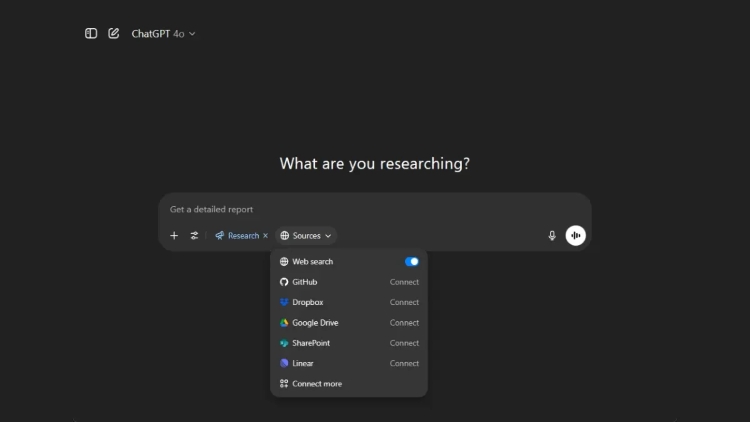This screenshot has width=750, height=422.
Task: Toggle the sidebar panel icon
Action: point(91,33)
